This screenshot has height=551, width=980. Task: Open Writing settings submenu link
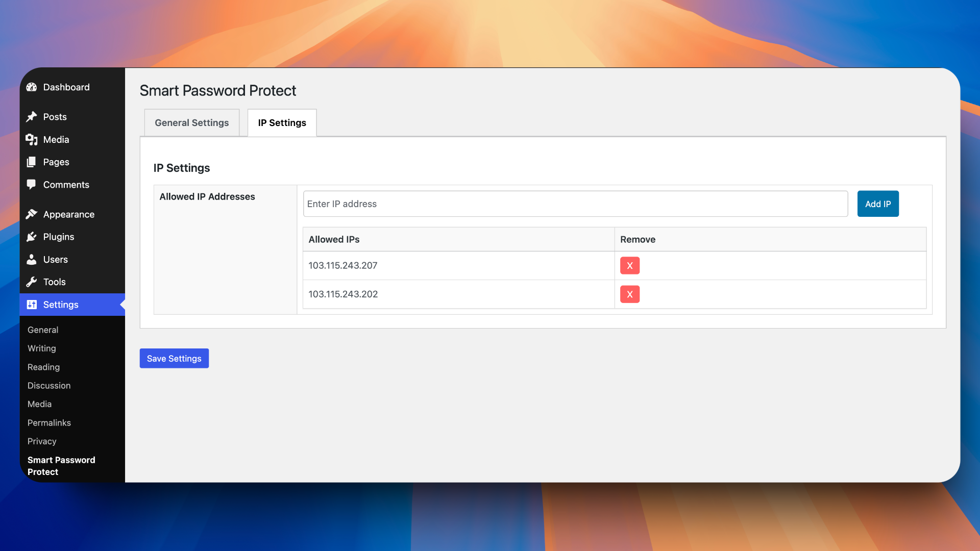[x=42, y=348]
